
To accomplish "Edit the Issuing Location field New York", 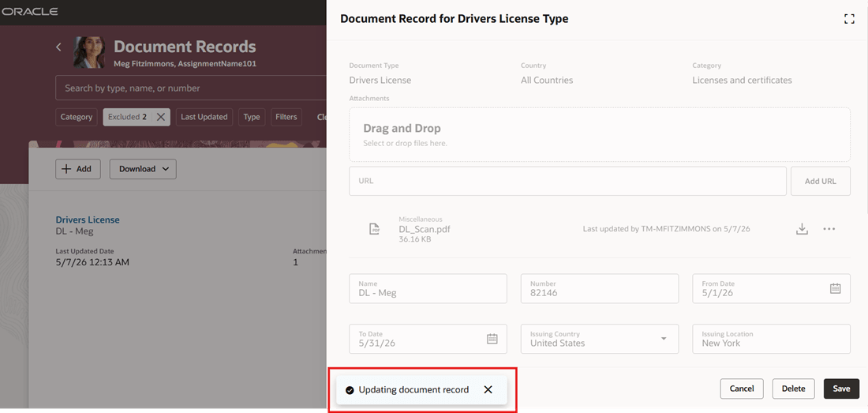I will (x=771, y=339).
